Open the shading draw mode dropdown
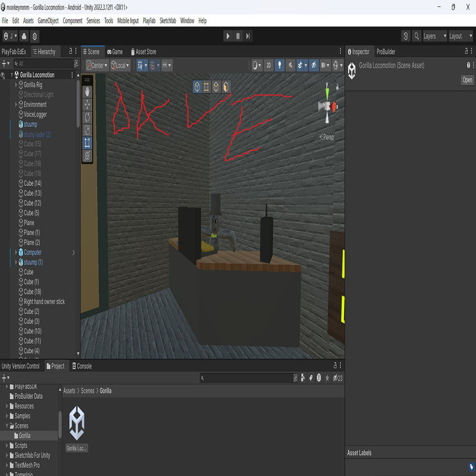Image resolution: width=476 pixels, height=476 pixels. (x=256, y=65)
